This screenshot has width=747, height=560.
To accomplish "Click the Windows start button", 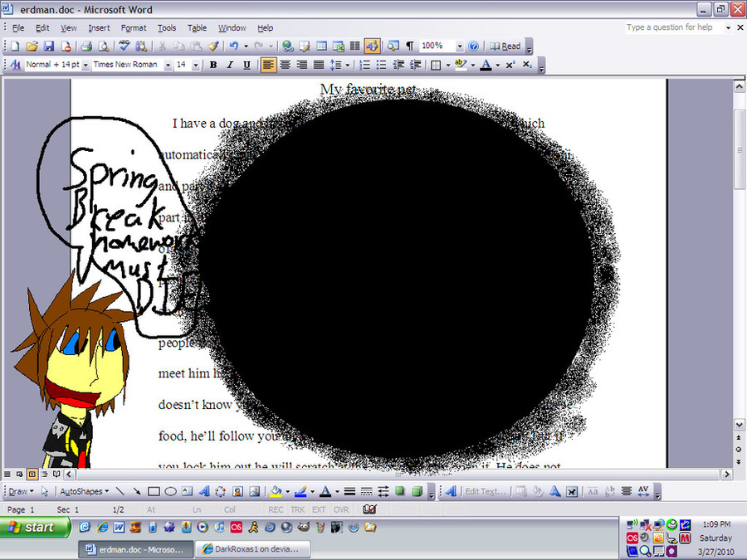I will 35,527.
